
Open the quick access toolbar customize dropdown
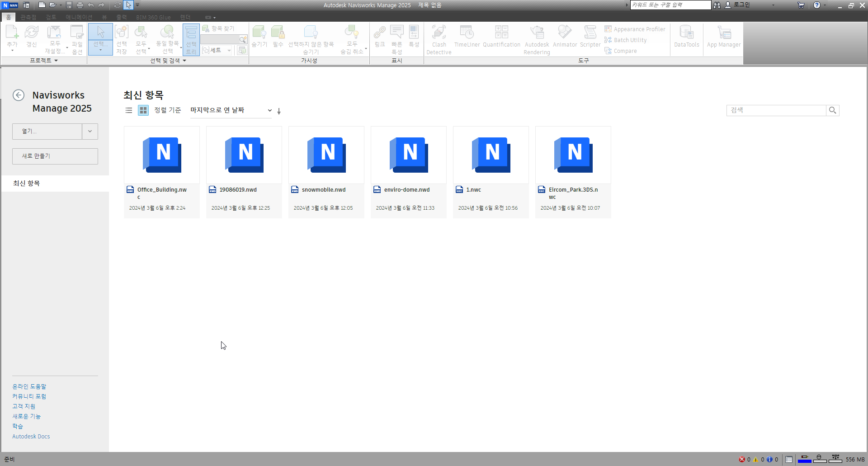137,5
